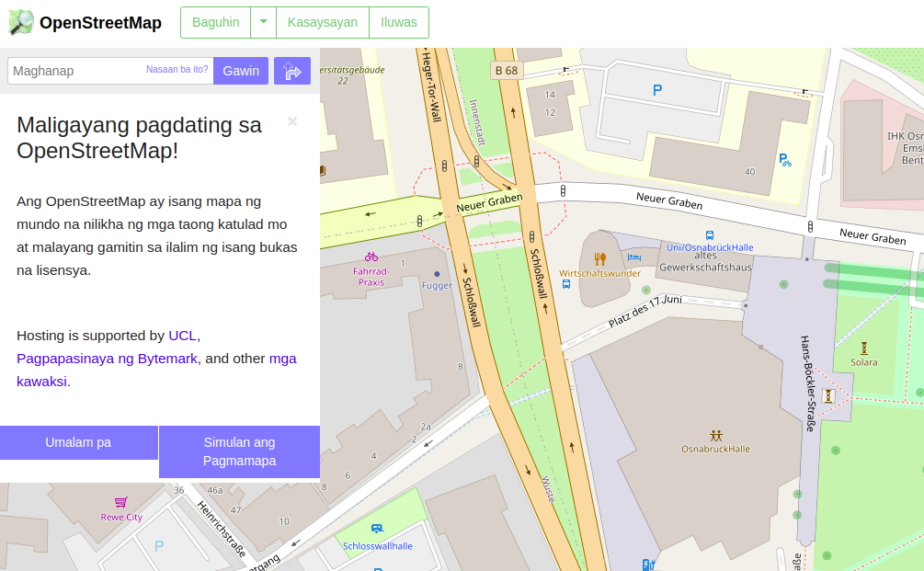The height and width of the screenshot is (571, 924).
Task: Click the Schlosswallhalle caravan icon
Action: pyautogui.click(x=377, y=529)
